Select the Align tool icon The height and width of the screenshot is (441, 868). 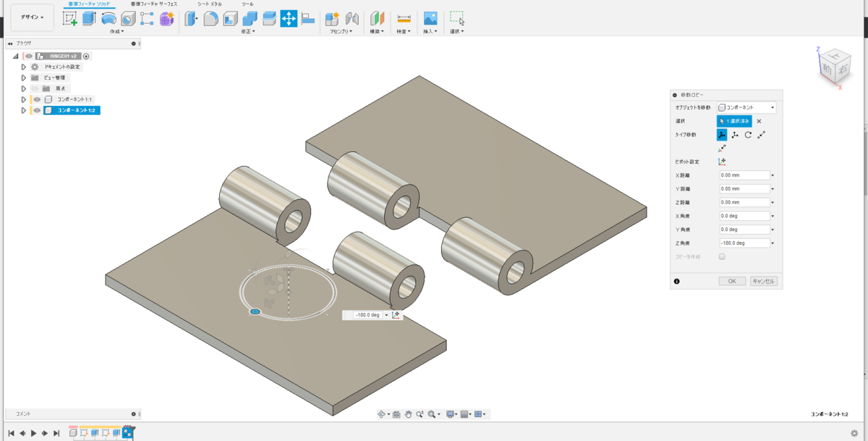[308, 19]
